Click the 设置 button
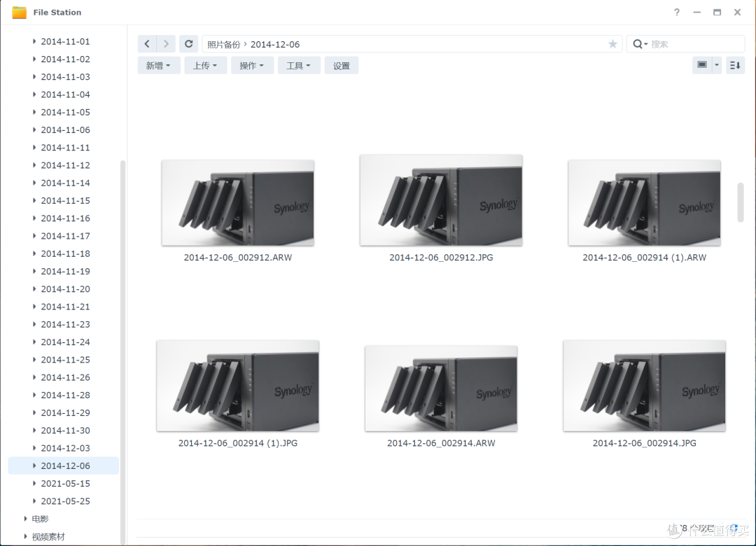Viewport: 756px width, 546px height. point(342,66)
